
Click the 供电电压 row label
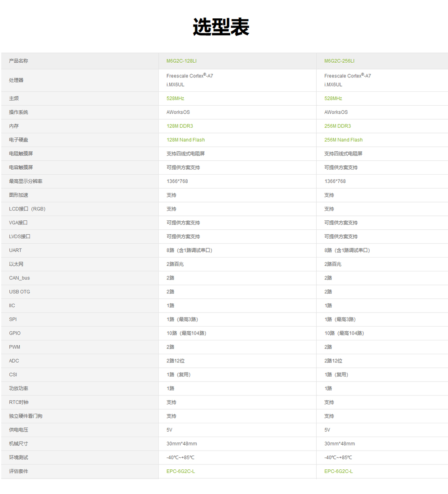pos(18,430)
